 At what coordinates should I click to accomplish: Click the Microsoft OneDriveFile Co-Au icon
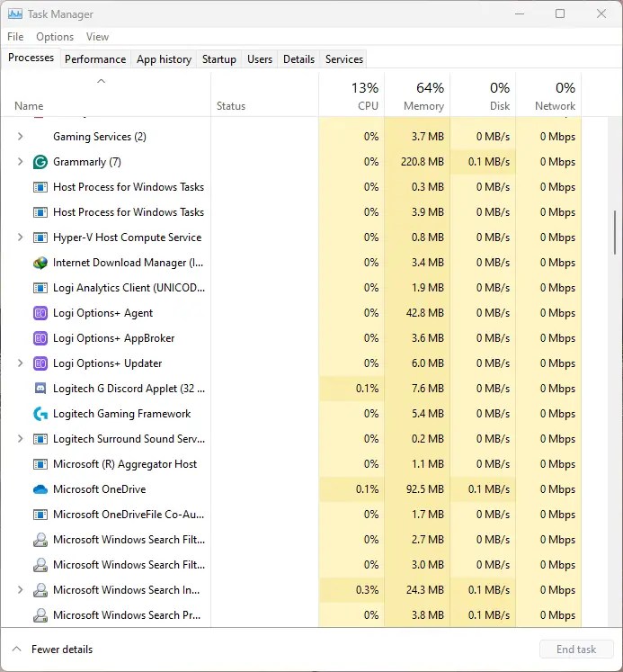click(40, 515)
